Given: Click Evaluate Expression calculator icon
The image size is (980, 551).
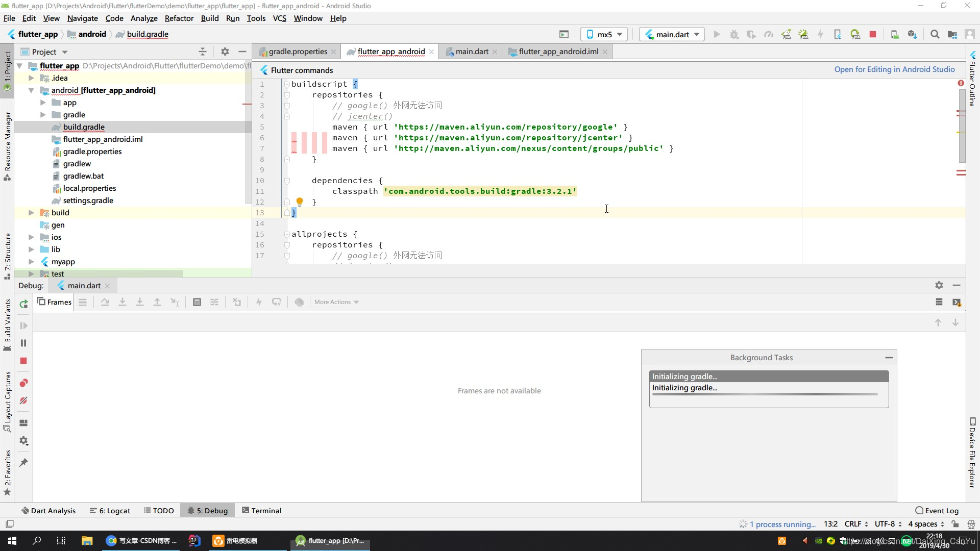Looking at the screenshot, I should 197,302.
